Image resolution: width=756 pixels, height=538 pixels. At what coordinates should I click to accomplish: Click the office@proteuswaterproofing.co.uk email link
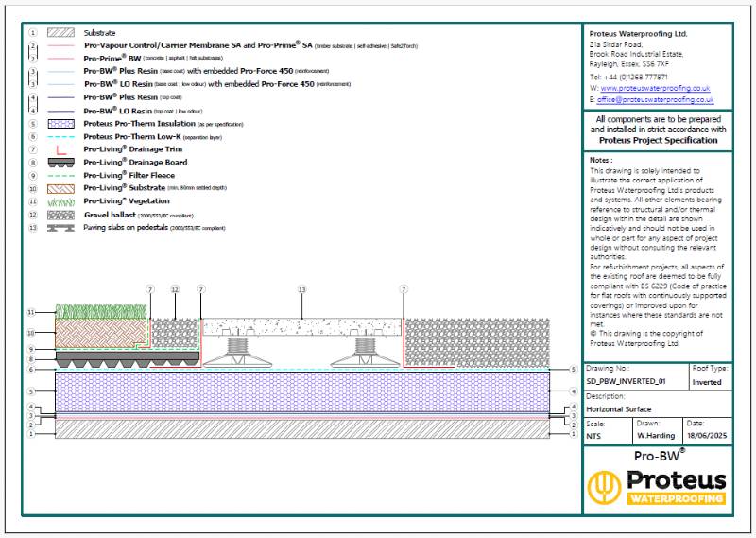(655, 100)
